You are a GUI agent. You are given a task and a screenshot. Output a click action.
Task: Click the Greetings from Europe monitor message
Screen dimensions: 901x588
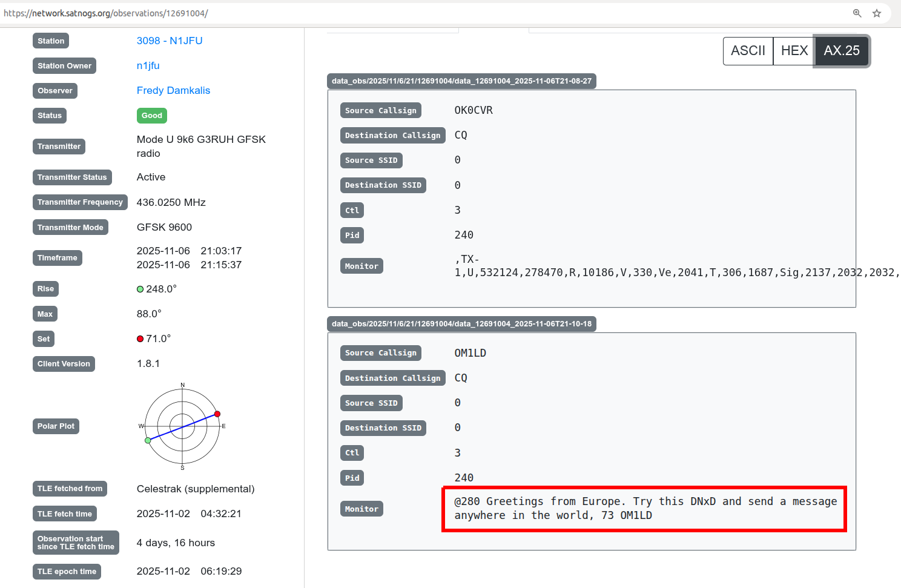pos(645,509)
